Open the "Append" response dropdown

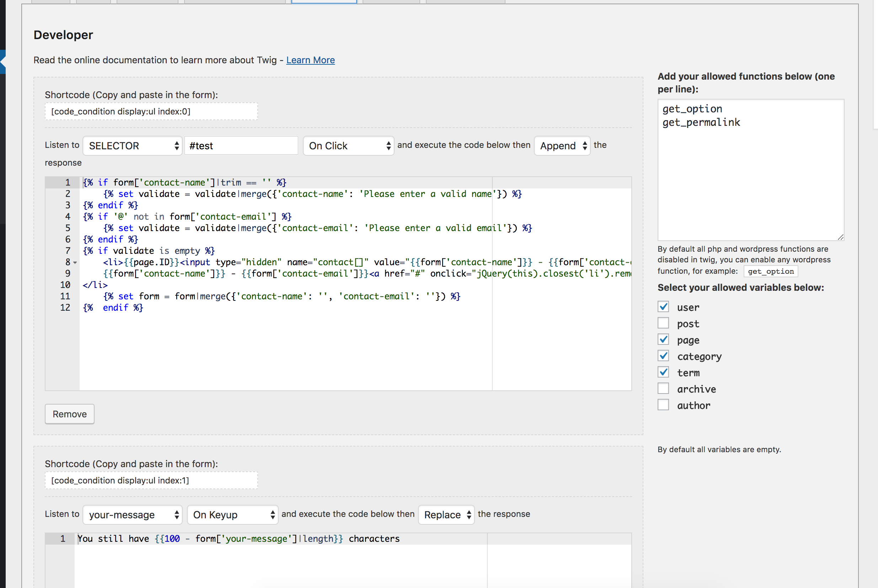tap(562, 145)
